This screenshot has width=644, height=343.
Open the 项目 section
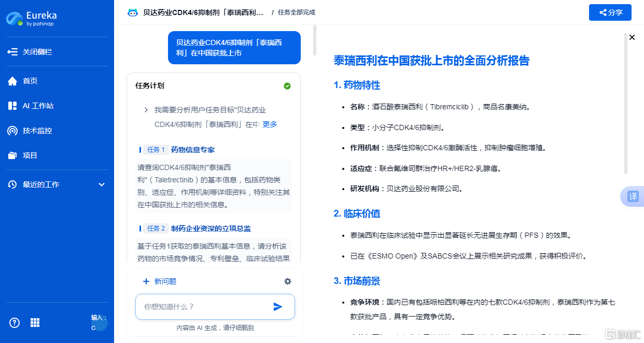(23, 155)
